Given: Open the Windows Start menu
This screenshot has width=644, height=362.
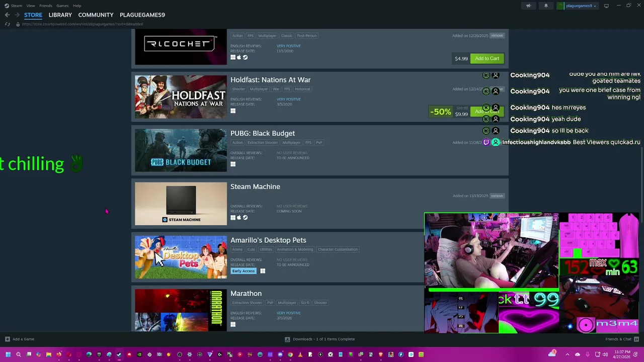Looking at the screenshot, I should click(x=8, y=354).
